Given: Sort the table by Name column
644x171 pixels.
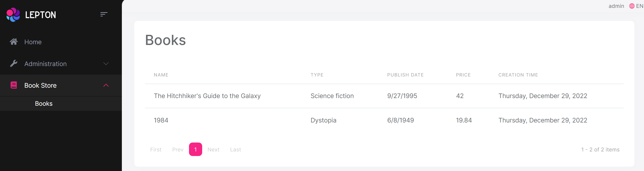Looking at the screenshot, I should [x=161, y=75].
